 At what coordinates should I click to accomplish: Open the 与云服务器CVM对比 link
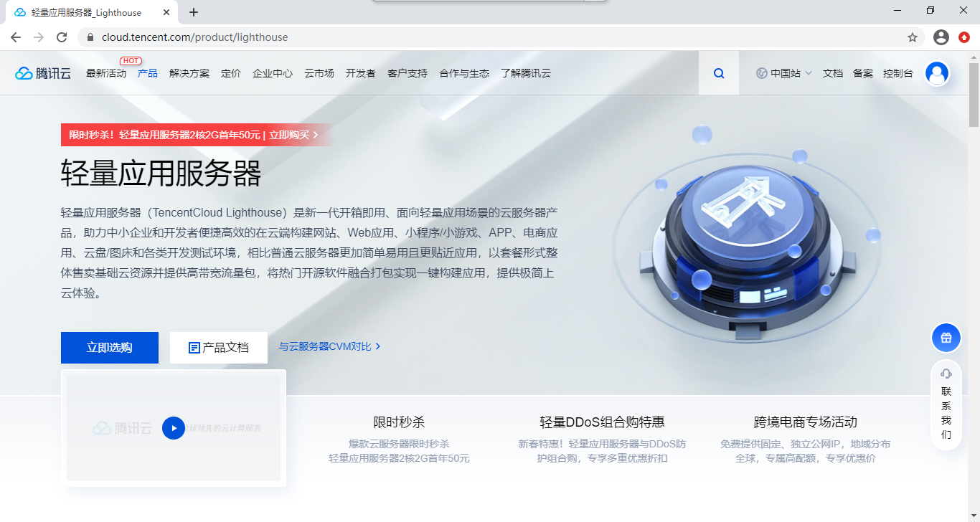(328, 346)
